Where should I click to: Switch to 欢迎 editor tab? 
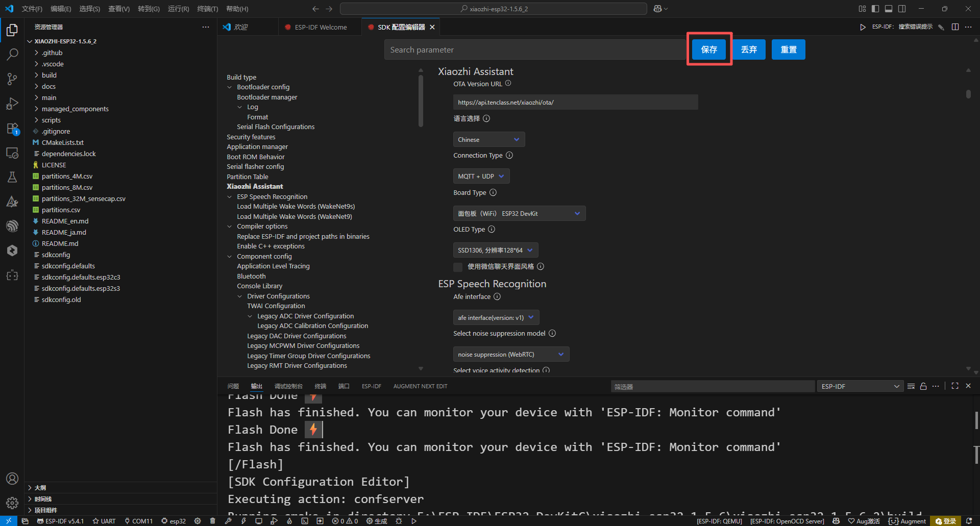(240, 27)
